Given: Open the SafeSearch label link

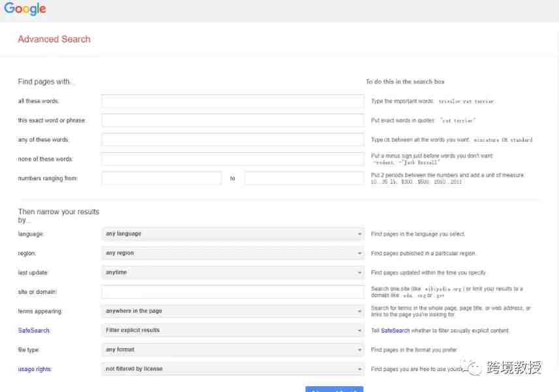Looking at the screenshot, I should click(34, 331).
